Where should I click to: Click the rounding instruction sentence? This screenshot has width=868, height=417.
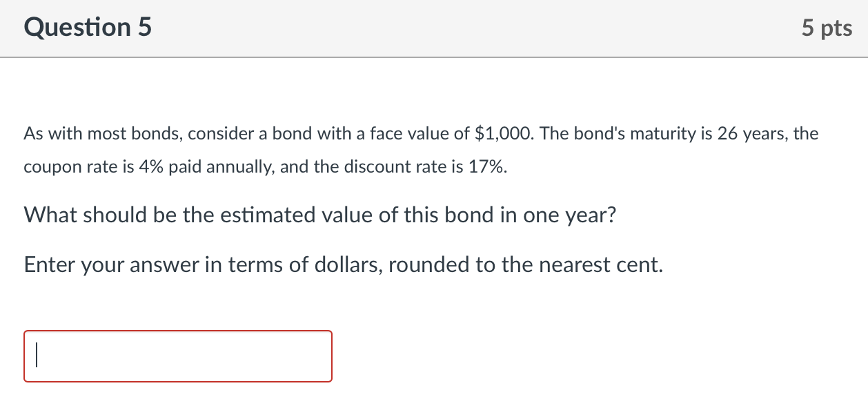(x=343, y=264)
